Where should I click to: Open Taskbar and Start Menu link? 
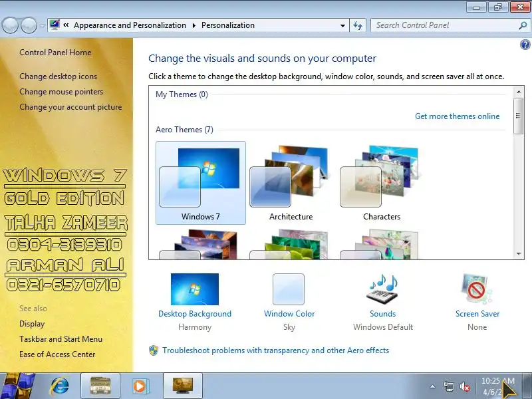pos(61,339)
